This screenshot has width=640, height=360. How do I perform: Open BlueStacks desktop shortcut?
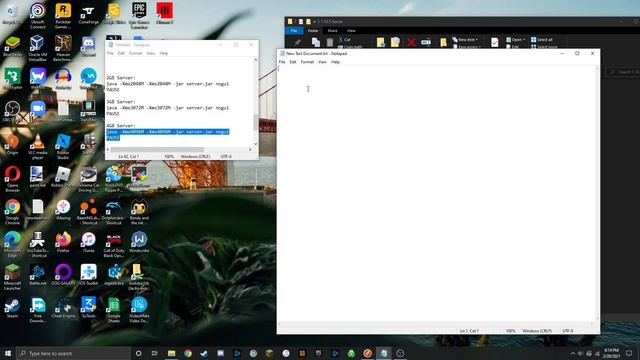(12, 47)
